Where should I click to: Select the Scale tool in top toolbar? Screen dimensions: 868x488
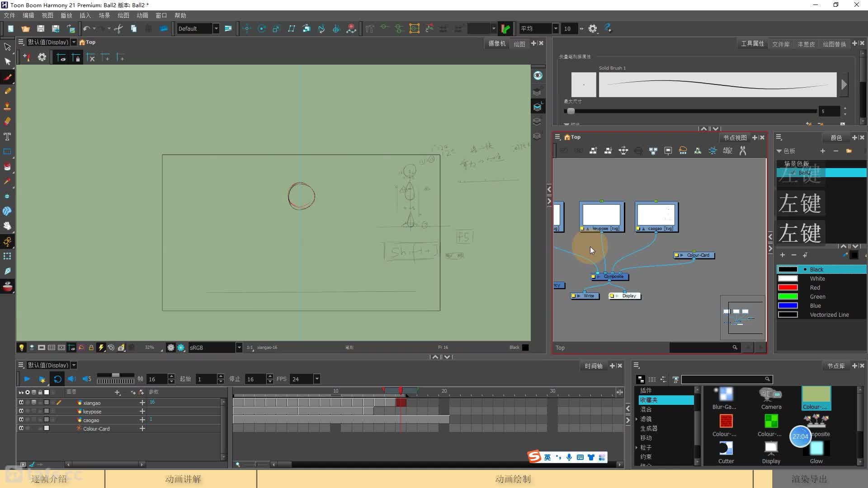pyautogui.click(x=276, y=28)
